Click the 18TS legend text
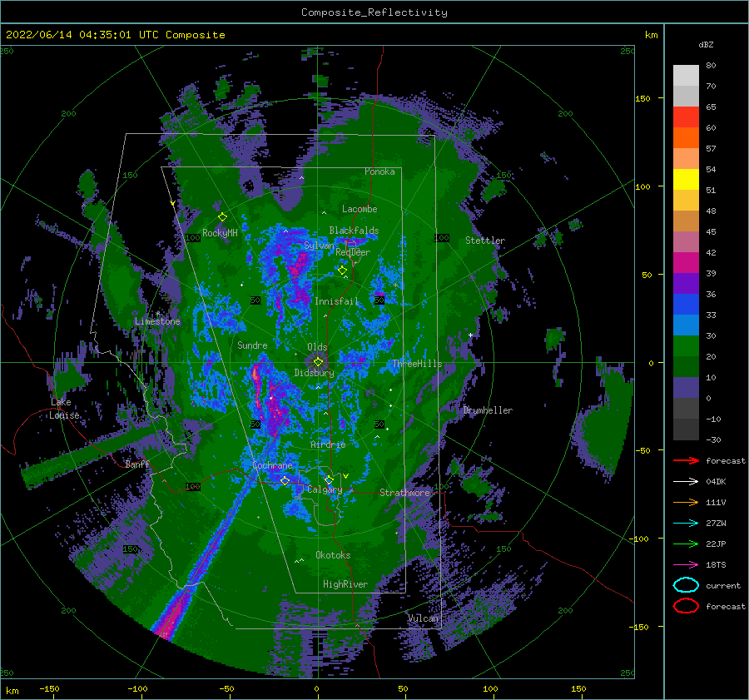Screen dimensions: 749x700 (716, 565)
